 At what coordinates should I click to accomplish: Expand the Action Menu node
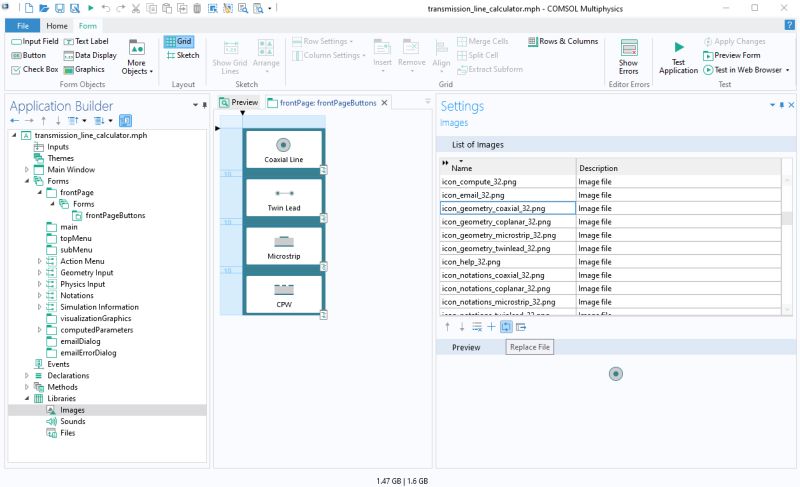39,261
